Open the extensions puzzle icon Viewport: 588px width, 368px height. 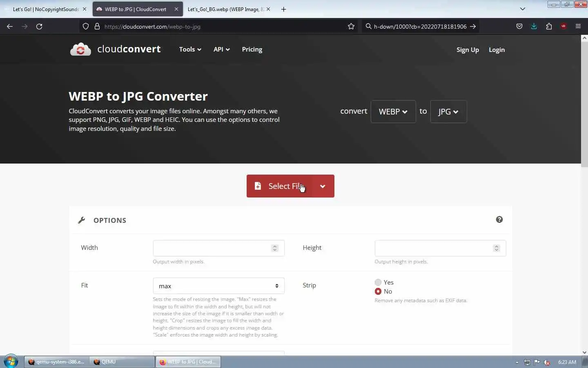pyautogui.click(x=549, y=27)
